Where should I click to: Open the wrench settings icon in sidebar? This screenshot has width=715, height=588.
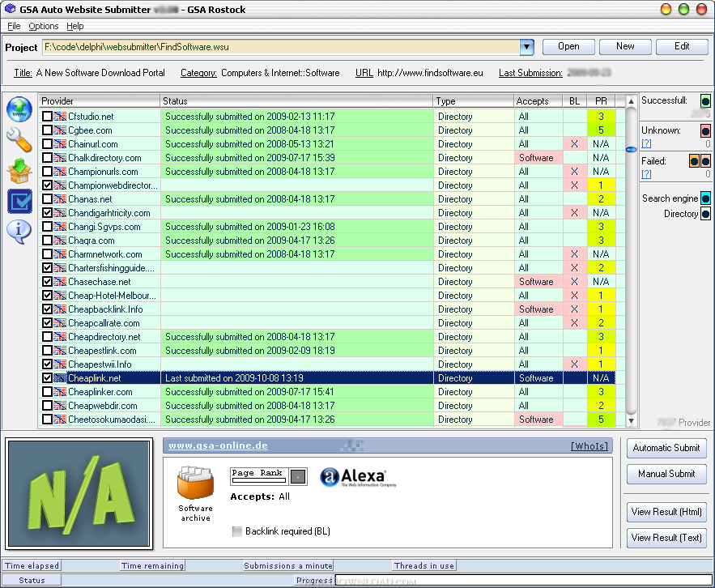click(19, 139)
